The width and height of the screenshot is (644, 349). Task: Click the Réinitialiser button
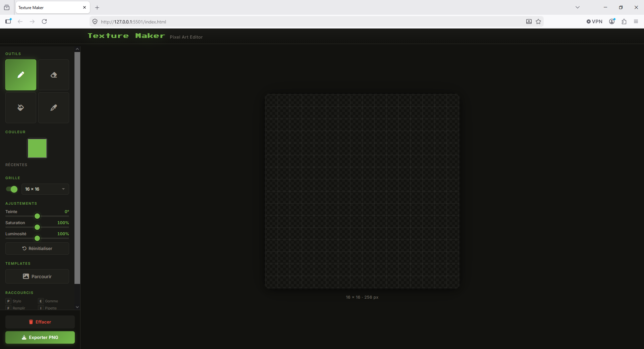point(37,249)
